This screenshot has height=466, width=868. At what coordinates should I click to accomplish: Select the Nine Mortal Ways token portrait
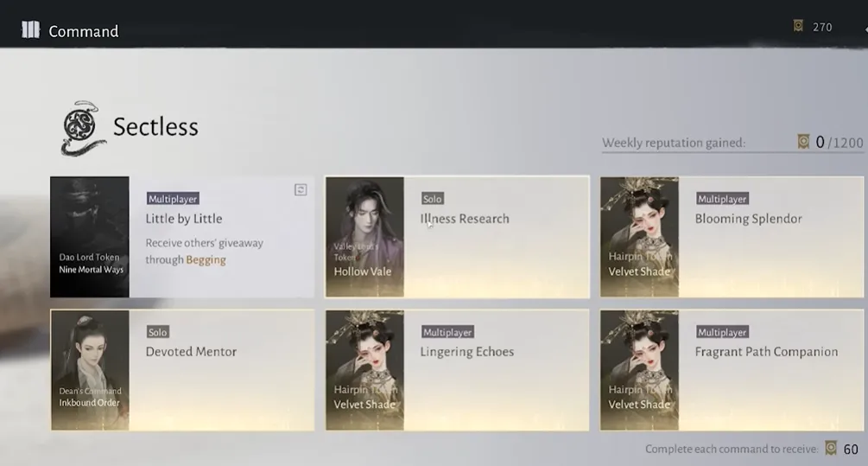[90, 237]
